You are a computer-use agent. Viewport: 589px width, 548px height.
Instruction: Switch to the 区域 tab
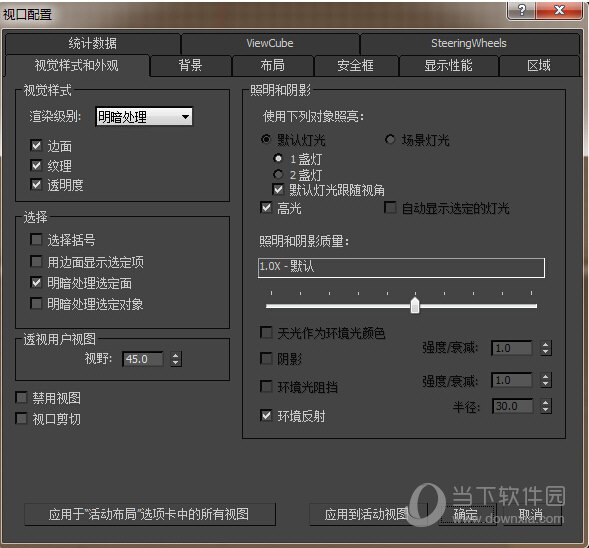(539, 66)
